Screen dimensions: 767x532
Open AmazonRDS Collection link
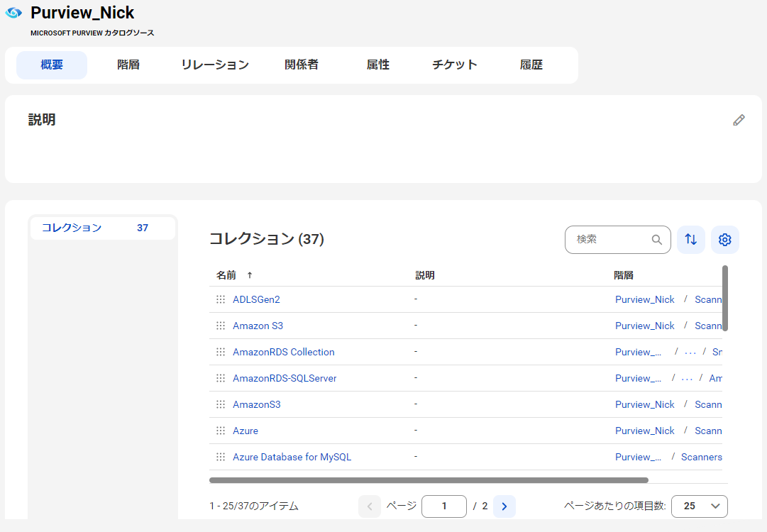point(284,352)
